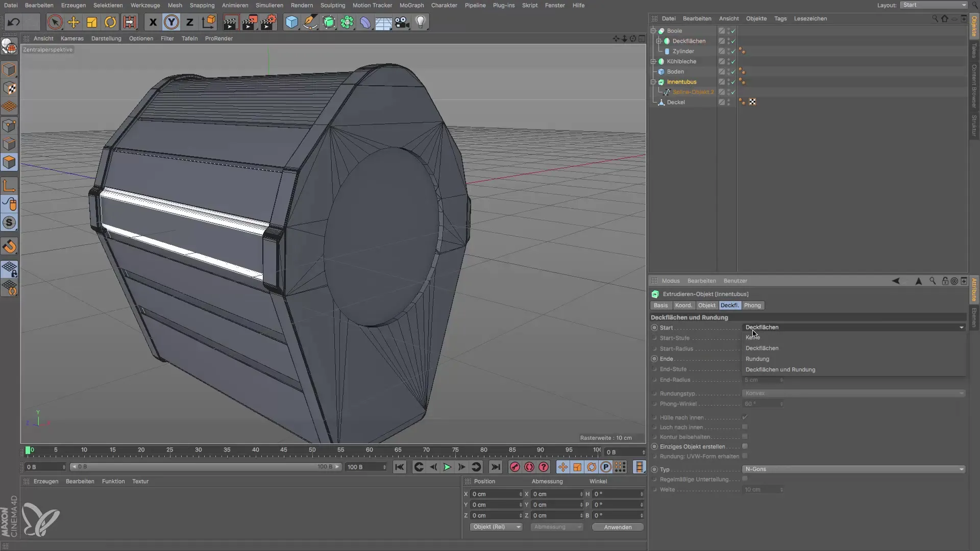The width and height of the screenshot is (980, 551).
Task: Switch to the Objekt tab
Action: click(x=707, y=305)
